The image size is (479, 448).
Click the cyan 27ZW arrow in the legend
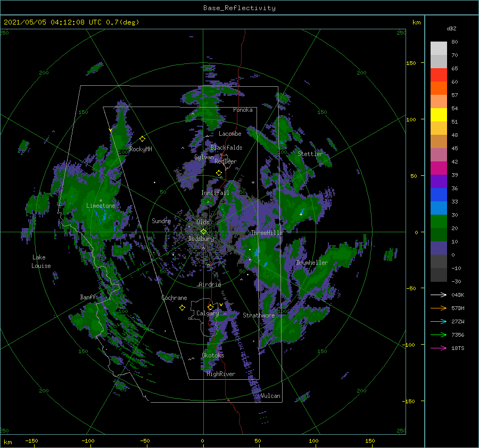pyautogui.click(x=439, y=321)
